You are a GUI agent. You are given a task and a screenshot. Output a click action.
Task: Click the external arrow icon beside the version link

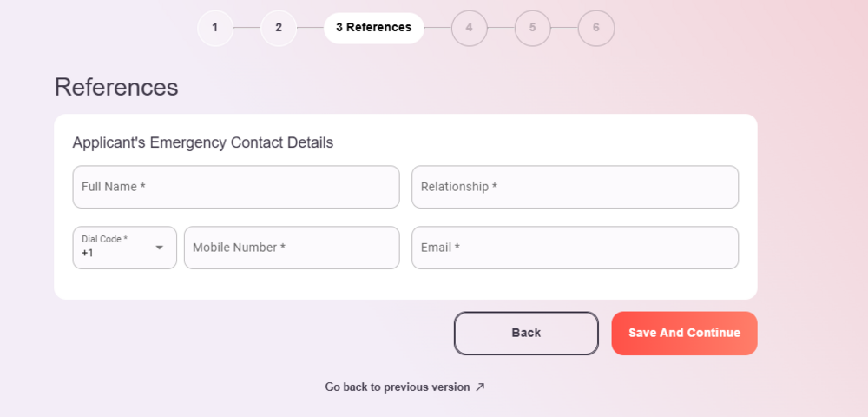pos(480,387)
